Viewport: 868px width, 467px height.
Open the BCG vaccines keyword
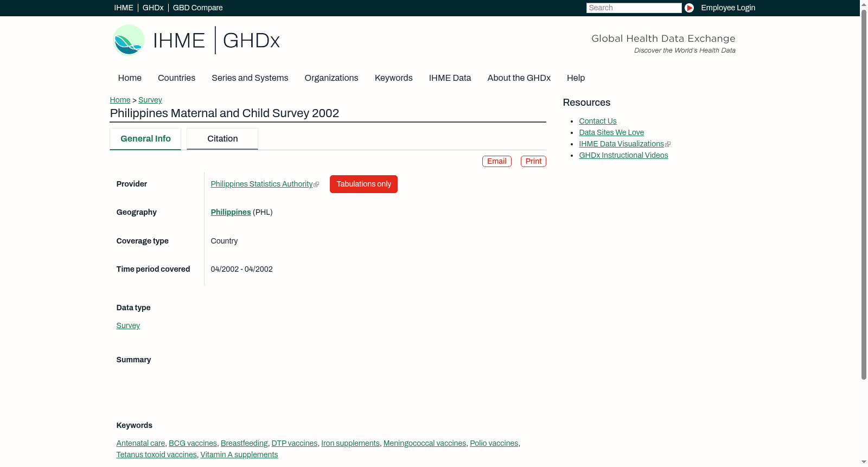193,443
